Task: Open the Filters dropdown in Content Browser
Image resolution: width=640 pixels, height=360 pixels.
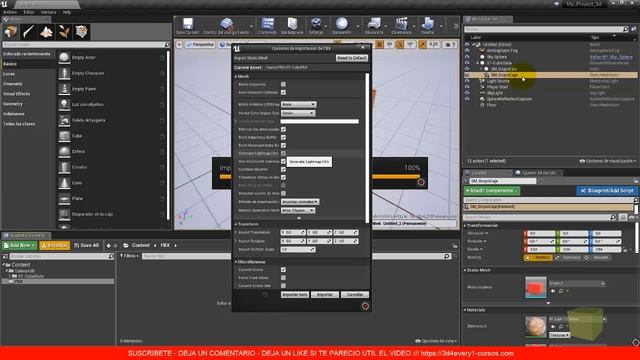Action: pyautogui.click(x=129, y=256)
